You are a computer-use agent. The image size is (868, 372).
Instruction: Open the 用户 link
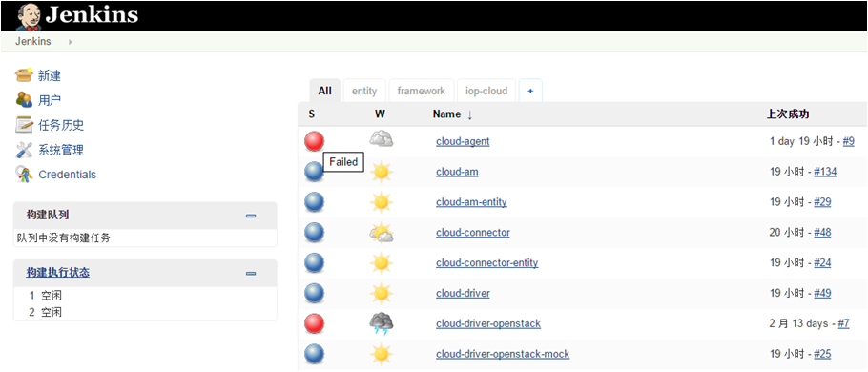(x=50, y=100)
